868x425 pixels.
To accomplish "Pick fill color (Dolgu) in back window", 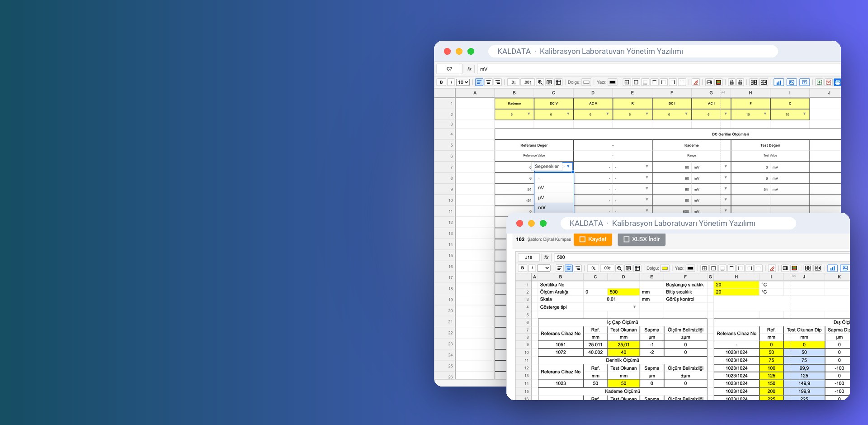I will pyautogui.click(x=586, y=82).
